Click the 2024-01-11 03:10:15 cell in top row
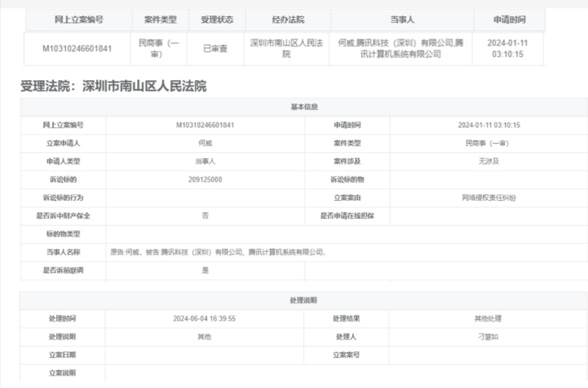 point(507,48)
